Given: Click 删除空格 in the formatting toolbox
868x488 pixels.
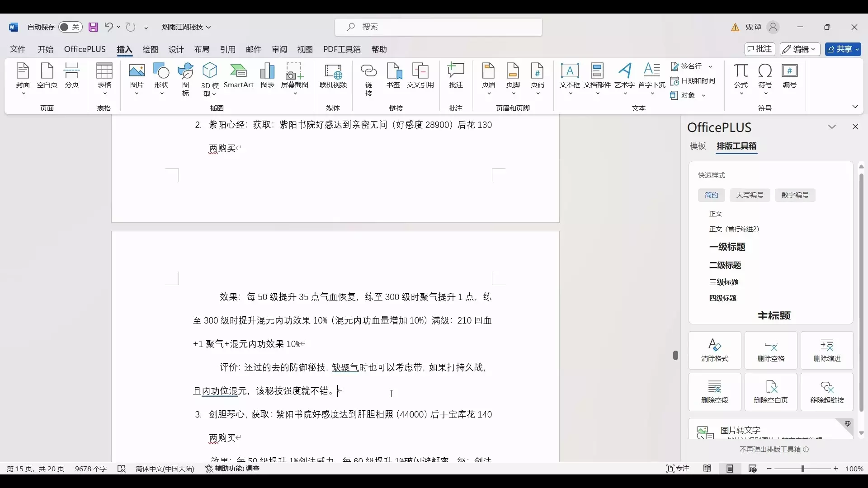Looking at the screenshot, I should tap(771, 351).
